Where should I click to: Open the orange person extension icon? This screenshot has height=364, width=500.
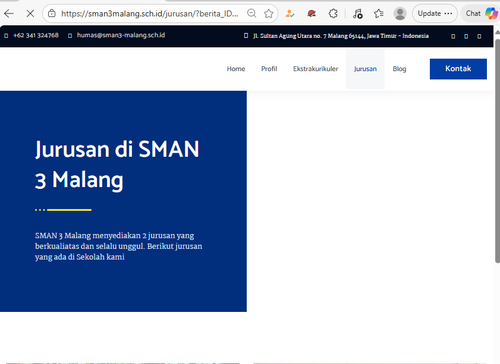290,13
